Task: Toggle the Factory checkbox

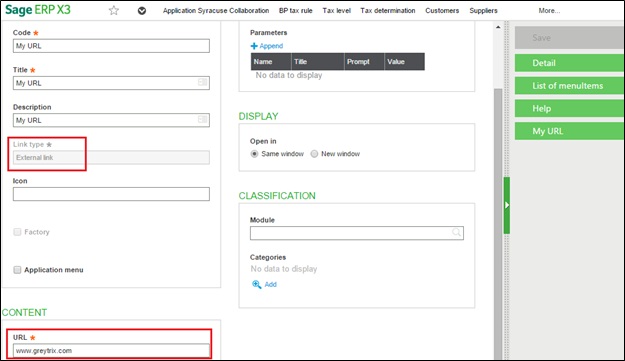Action: (x=17, y=232)
